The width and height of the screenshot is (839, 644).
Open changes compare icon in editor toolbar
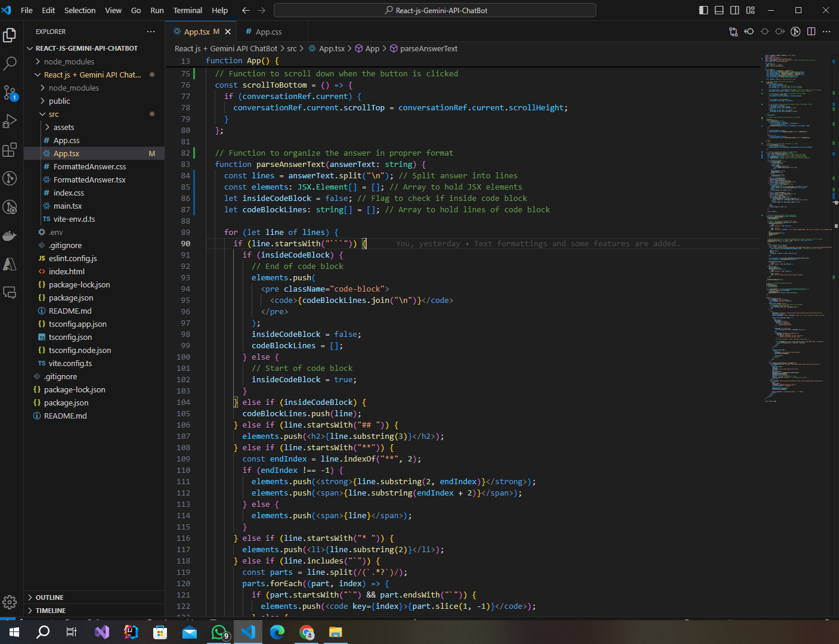[733, 32]
